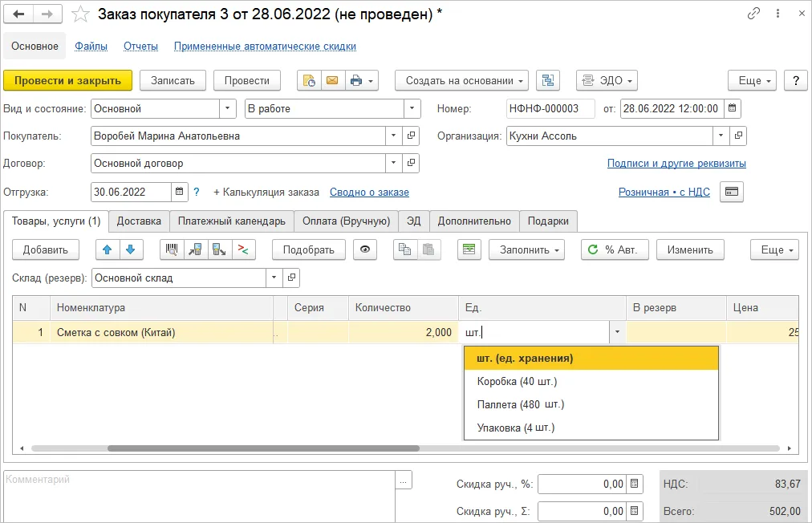
Task: Click the payment card icon near Розничная
Action: (x=732, y=192)
